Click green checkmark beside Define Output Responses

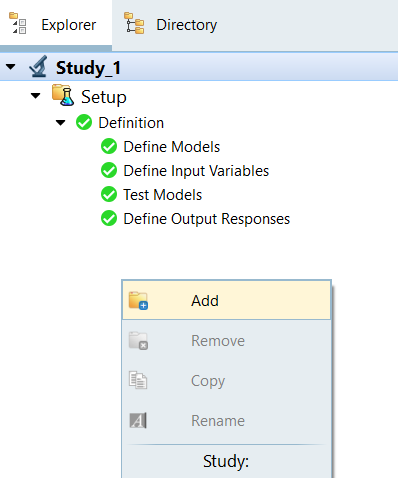point(109,218)
